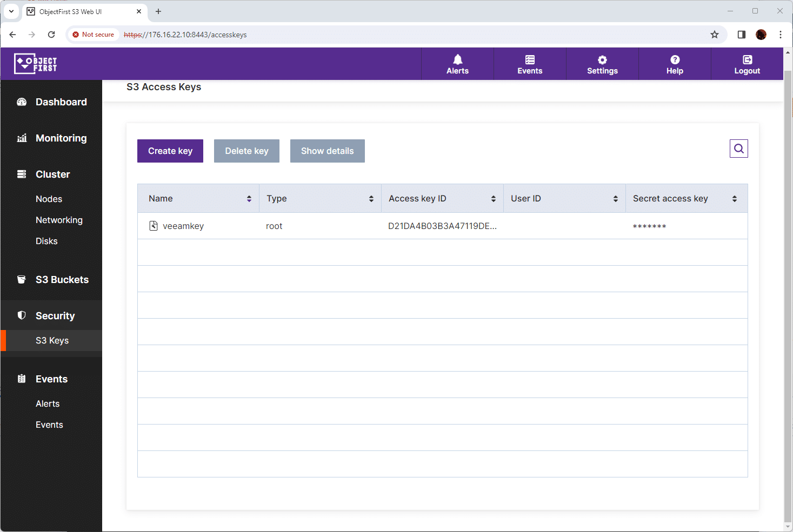Click the Object First logo

click(x=36, y=64)
